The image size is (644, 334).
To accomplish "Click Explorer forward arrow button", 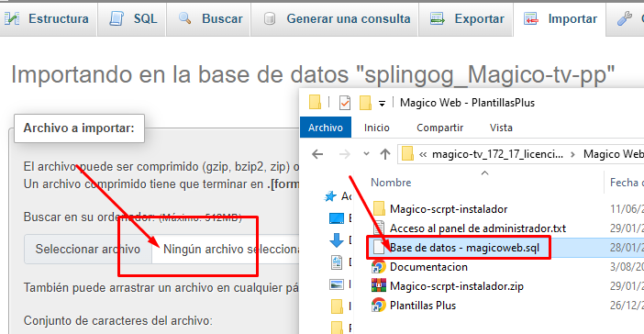I will 345,154.
